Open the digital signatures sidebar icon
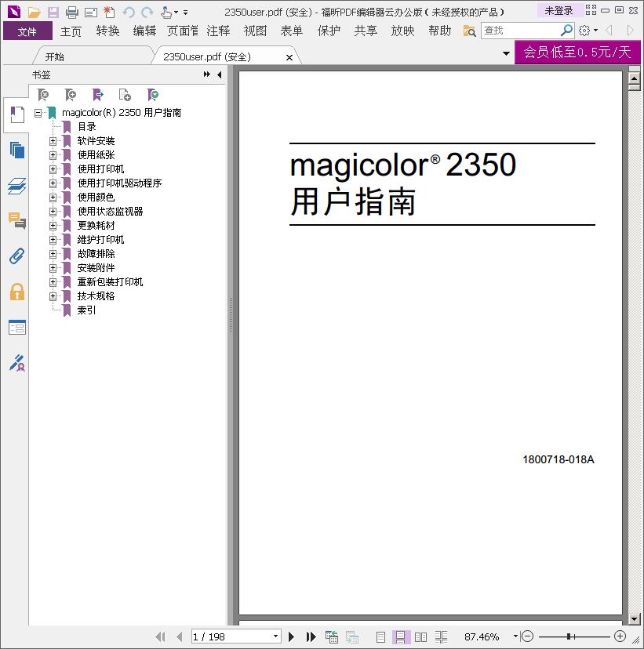 point(17,363)
